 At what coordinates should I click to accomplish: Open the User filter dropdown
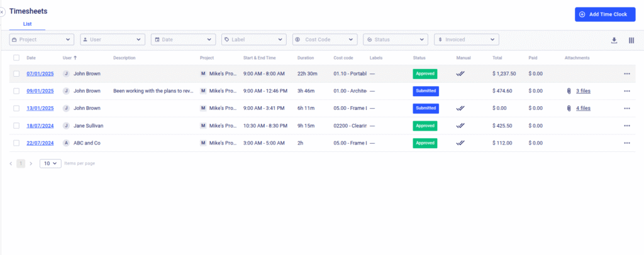[113, 40]
